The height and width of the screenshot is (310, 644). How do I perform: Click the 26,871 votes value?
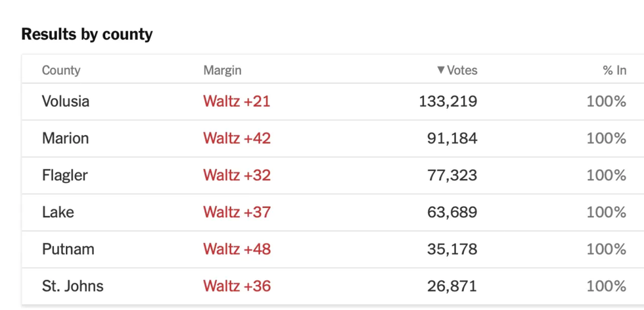pos(453,286)
